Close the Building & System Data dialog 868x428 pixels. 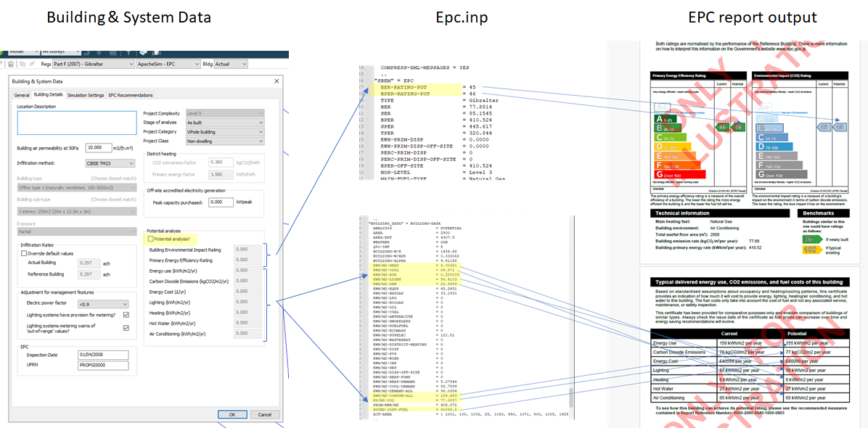point(276,81)
